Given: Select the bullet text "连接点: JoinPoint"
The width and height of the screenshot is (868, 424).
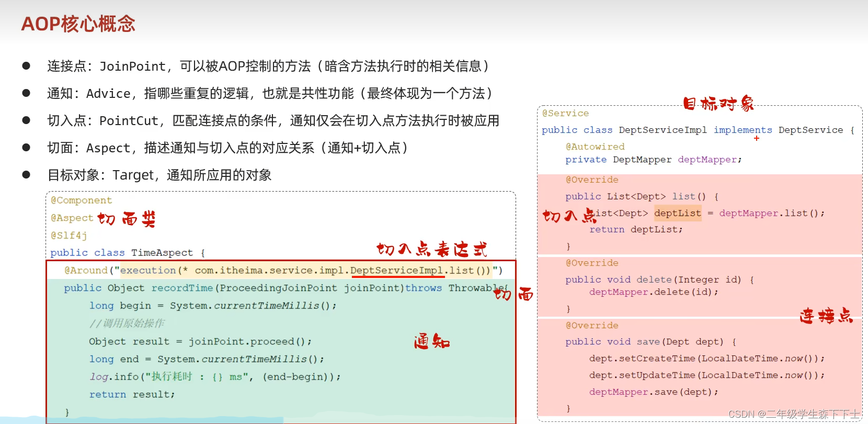Looking at the screenshot, I should click(107, 66).
